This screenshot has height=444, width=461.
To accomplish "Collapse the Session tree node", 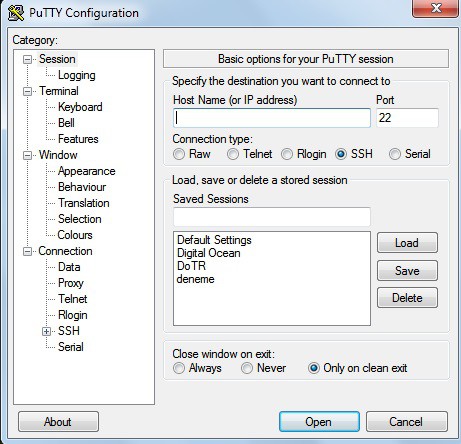I will (x=27, y=59).
